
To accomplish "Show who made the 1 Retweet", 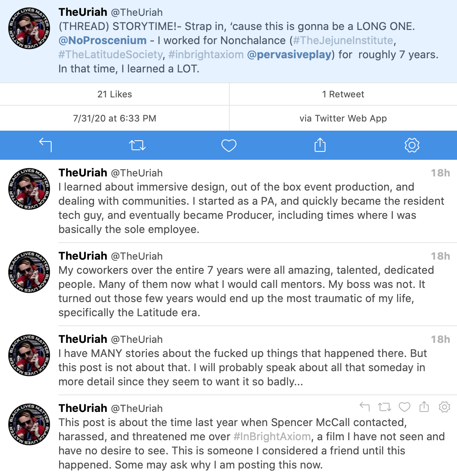I will point(343,94).
